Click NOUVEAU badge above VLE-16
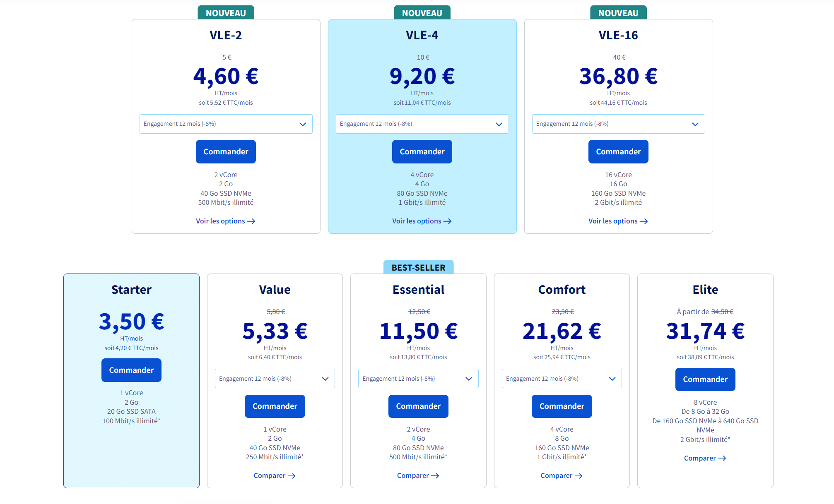The height and width of the screenshot is (504, 834). (x=618, y=13)
